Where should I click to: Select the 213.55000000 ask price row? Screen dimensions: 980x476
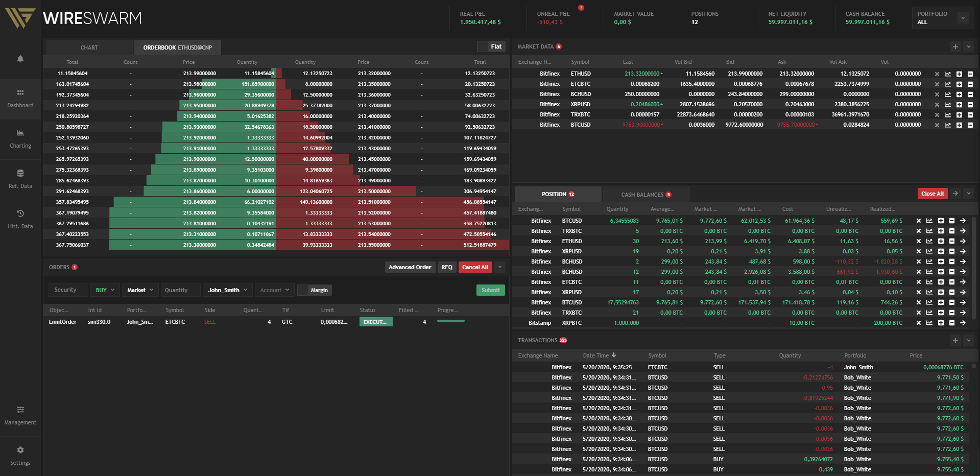tap(393, 245)
